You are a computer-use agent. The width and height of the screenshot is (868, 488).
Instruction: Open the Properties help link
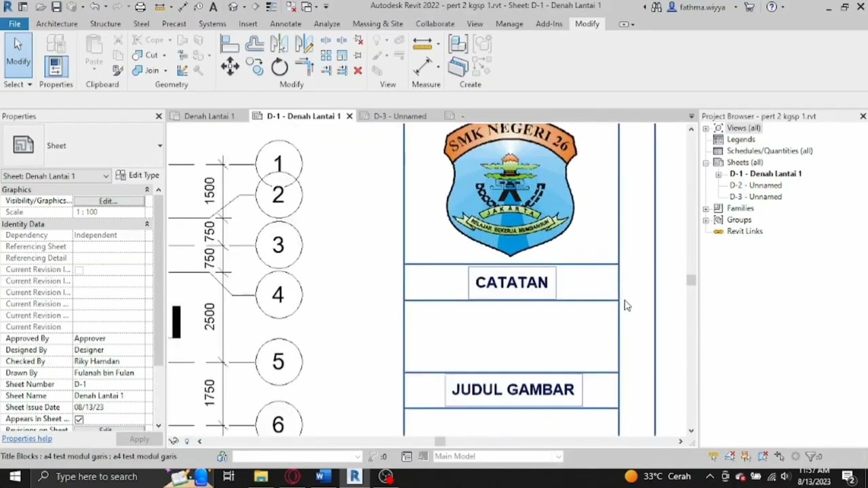click(26, 439)
